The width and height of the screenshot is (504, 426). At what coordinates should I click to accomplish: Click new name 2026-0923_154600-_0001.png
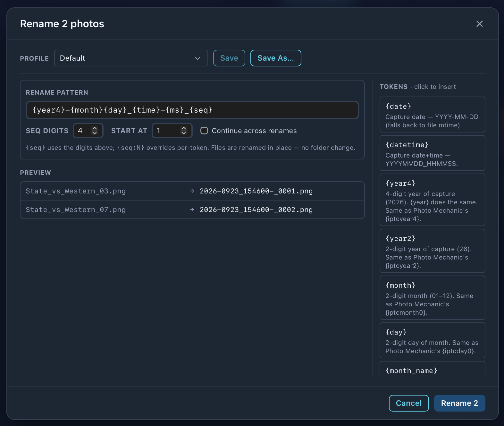pos(256,191)
